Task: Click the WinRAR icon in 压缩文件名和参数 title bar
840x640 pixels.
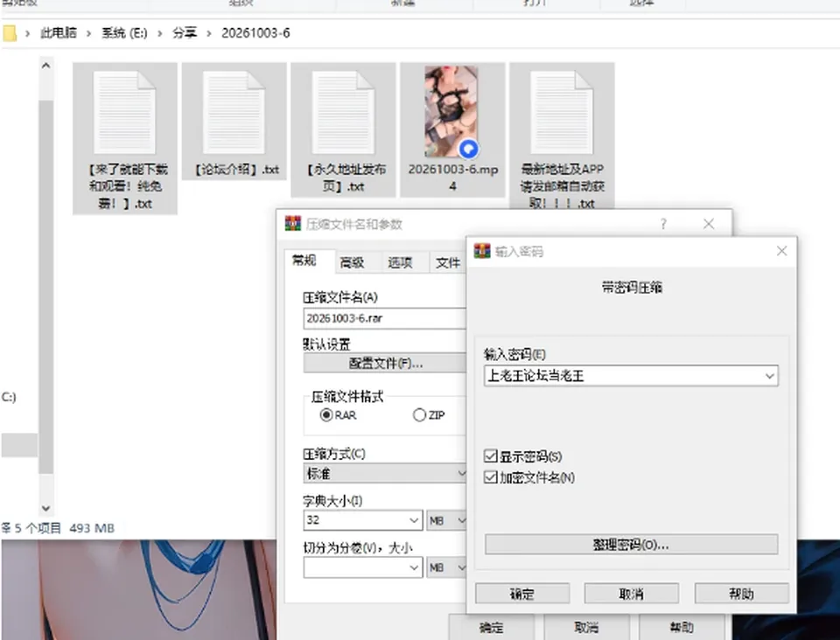Action: tap(292, 223)
